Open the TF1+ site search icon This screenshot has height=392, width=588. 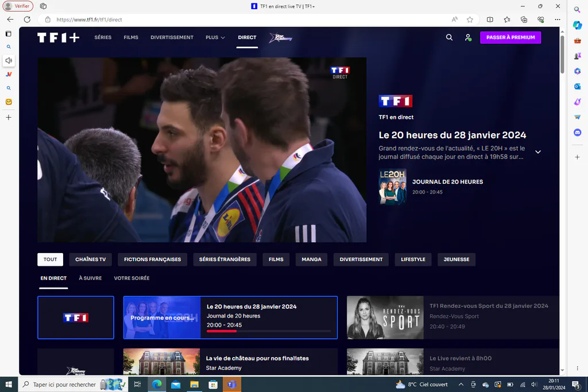pyautogui.click(x=449, y=37)
